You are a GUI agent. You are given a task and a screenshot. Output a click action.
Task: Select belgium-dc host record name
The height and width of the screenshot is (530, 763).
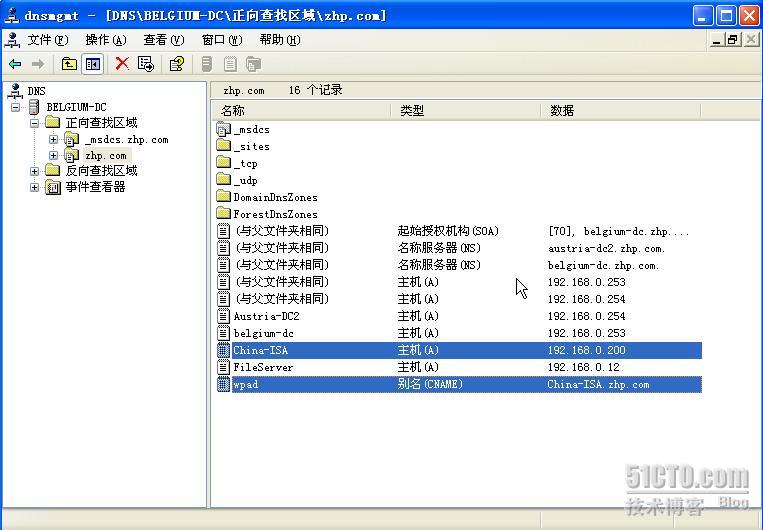[x=263, y=333]
